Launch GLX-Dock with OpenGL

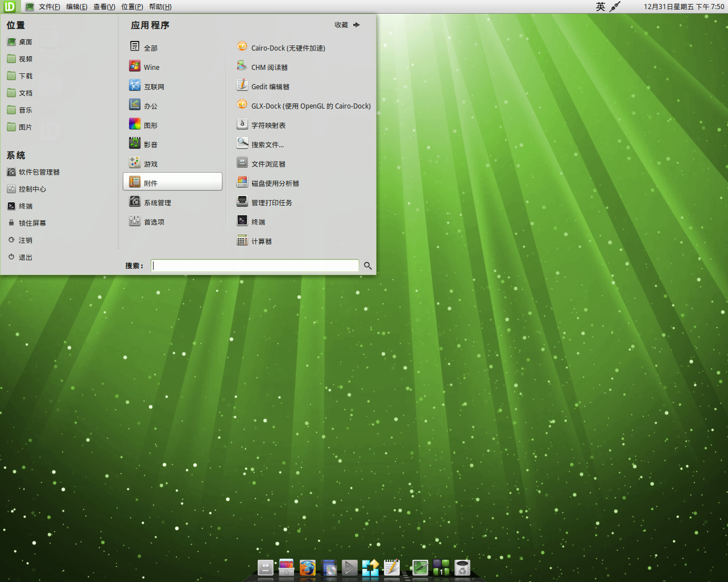click(x=304, y=106)
